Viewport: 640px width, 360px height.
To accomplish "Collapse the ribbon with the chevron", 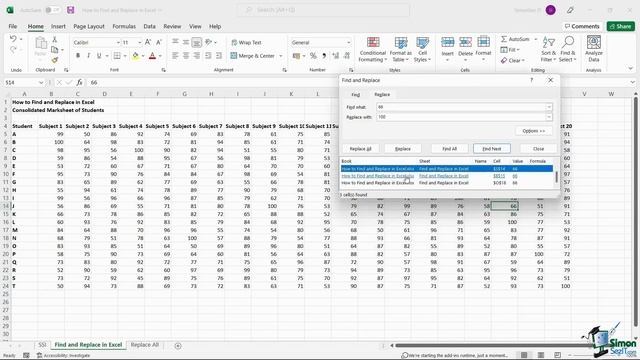I will [631, 69].
